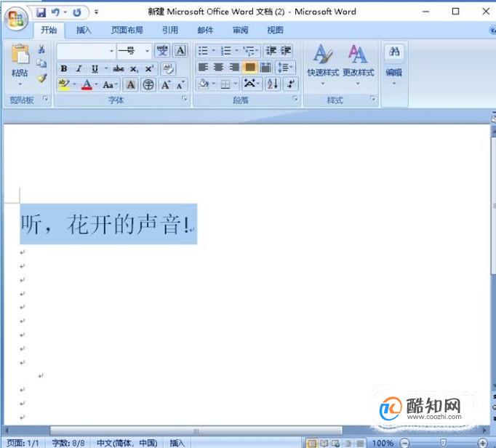
Task: Toggle italic formatting
Action: (x=79, y=68)
